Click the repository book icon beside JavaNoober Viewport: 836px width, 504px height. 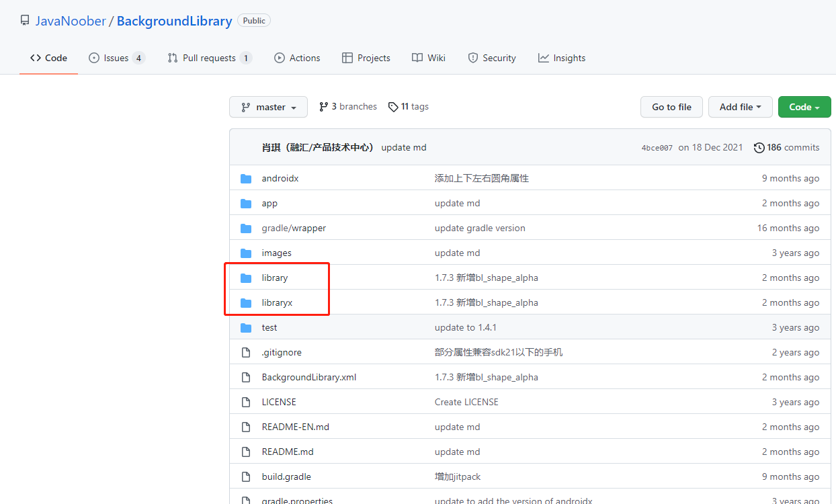24,21
